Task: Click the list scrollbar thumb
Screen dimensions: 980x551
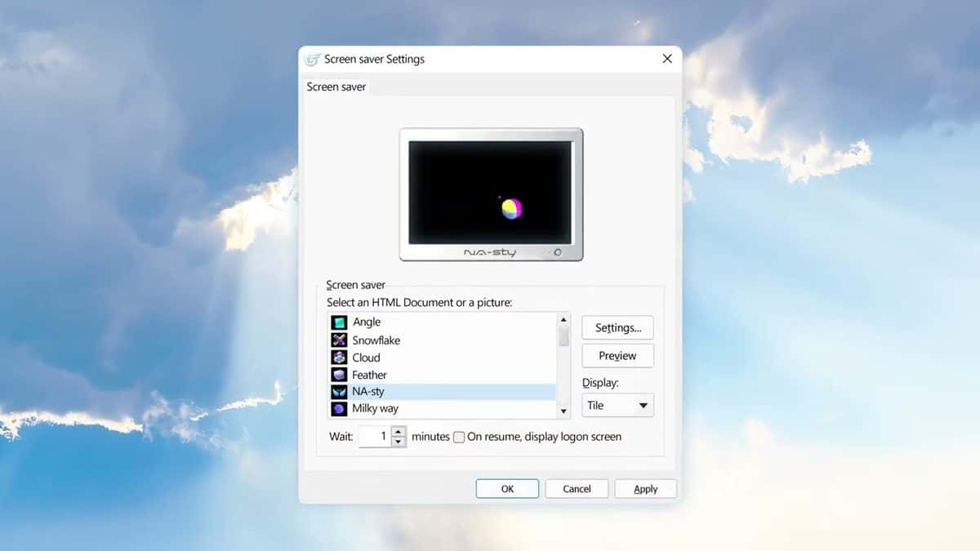Action: pyautogui.click(x=563, y=337)
